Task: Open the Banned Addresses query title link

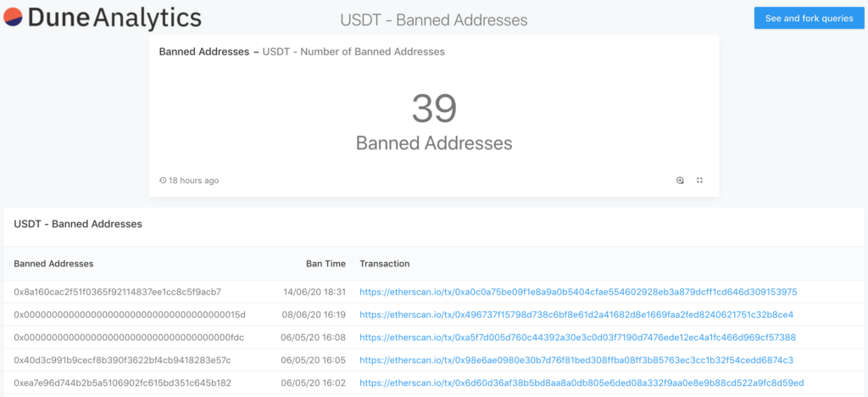Action: [203, 52]
